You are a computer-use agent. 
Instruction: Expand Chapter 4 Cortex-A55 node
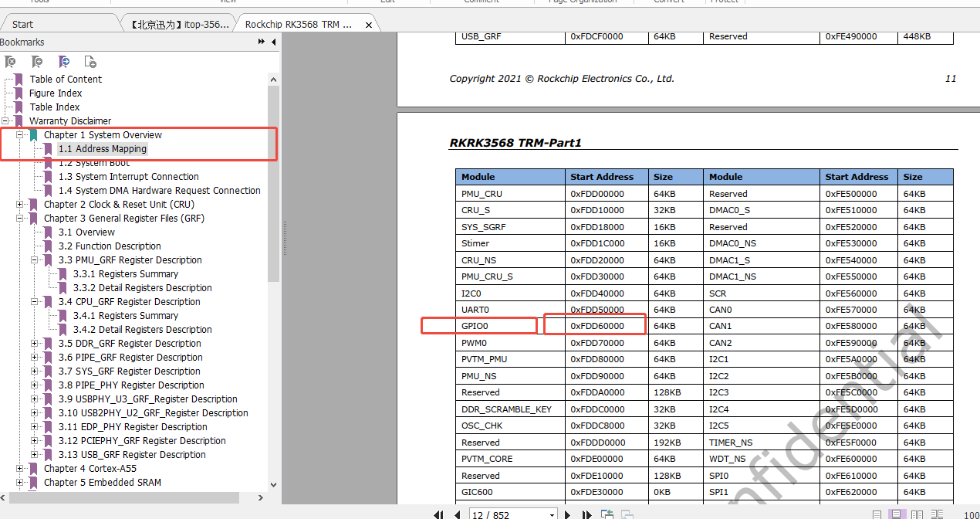tap(20, 469)
